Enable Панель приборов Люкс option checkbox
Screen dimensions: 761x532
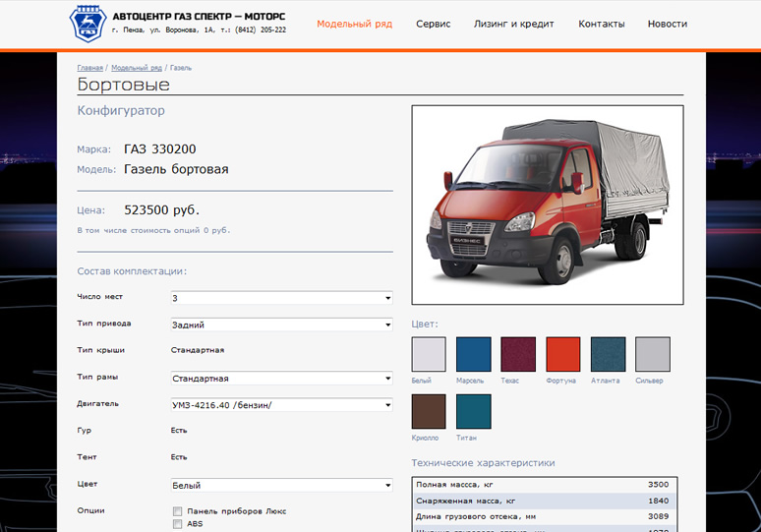177,511
